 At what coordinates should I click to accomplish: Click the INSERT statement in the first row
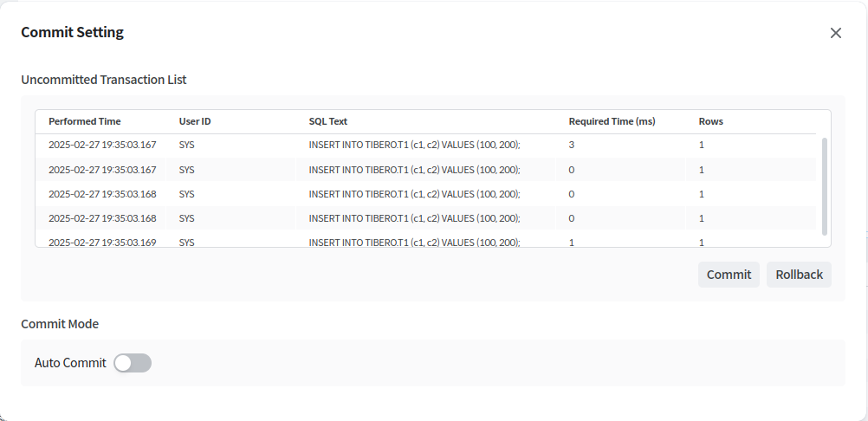[414, 146]
